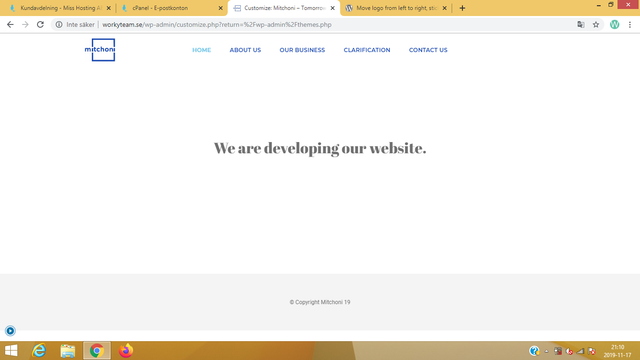Click the '© Copyright Mitchoni 19' footer text
This screenshot has height=360, width=640.
tap(320, 302)
